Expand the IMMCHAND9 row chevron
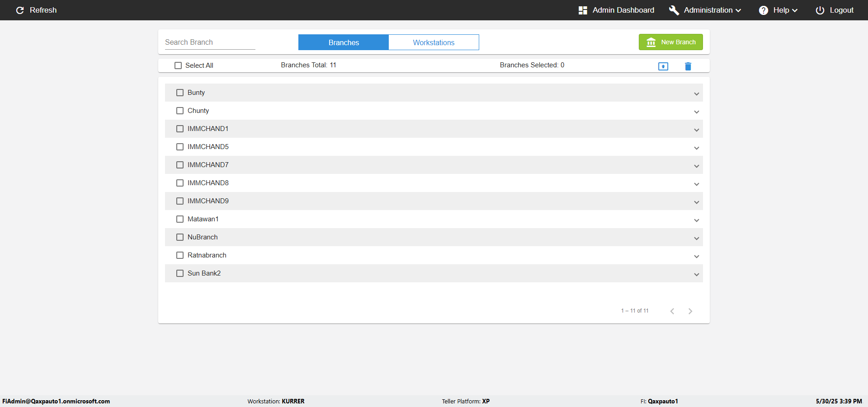Viewport: 868px width, 407px height. point(697,202)
